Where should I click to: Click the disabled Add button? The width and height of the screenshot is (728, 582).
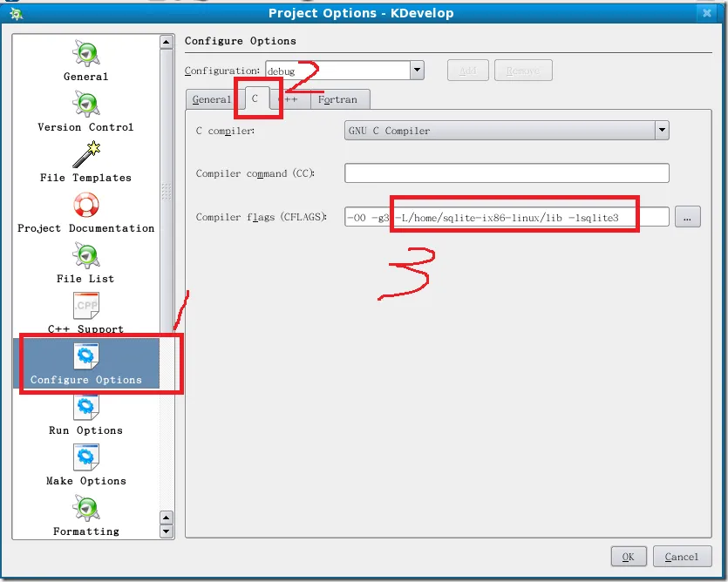pos(467,71)
